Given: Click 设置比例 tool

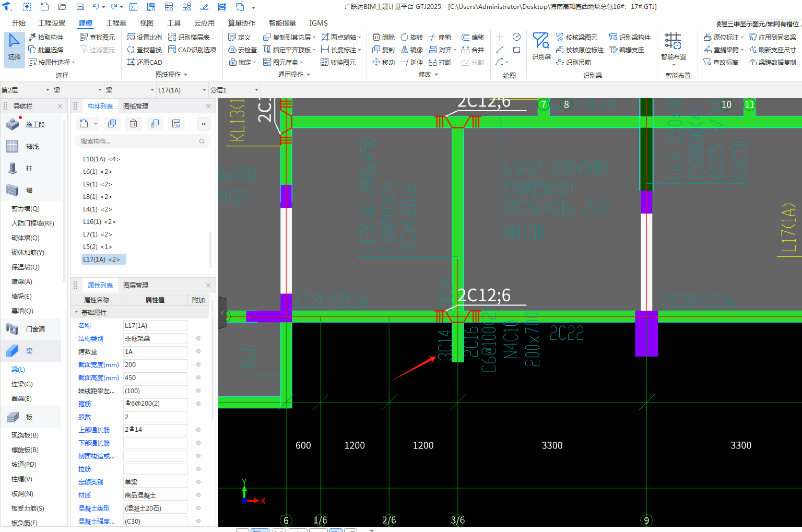Looking at the screenshot, I should click(145, 37).
